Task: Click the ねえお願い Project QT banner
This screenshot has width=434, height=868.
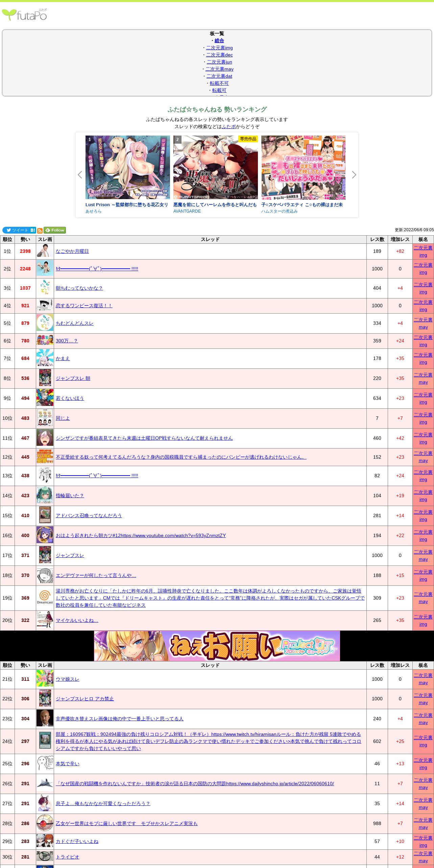Action: pos(217,646)
